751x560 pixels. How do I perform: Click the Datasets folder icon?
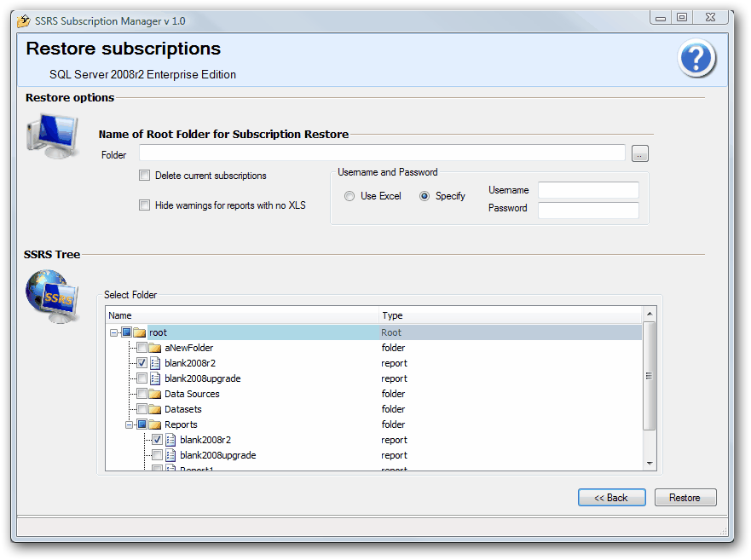tap(154, 409)
